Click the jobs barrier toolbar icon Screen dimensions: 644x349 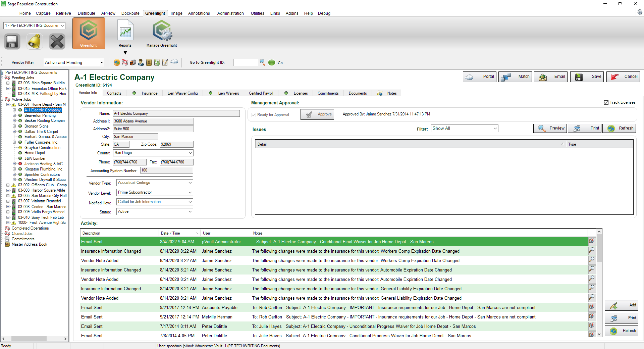pos(125,62)
